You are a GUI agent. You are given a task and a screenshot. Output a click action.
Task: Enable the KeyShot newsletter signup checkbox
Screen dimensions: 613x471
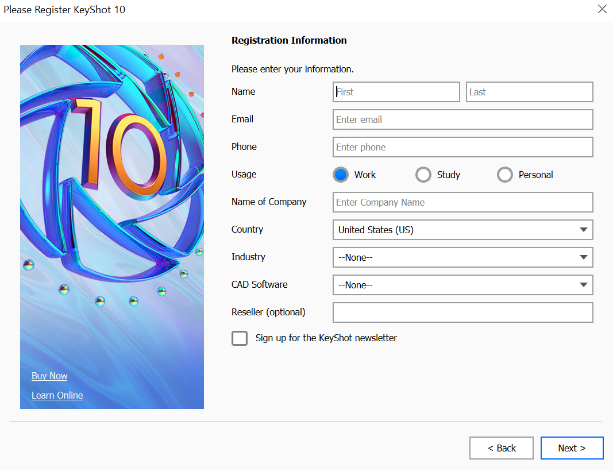(240, 339)
